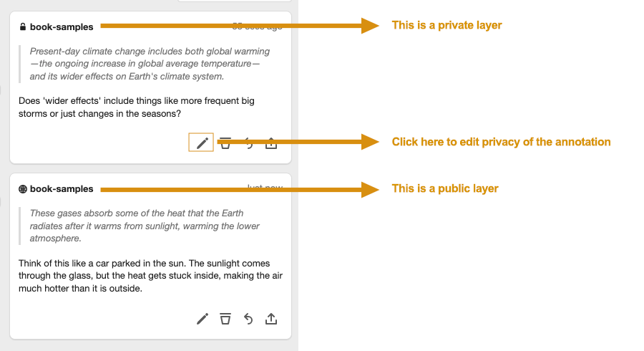
Task: Click the lock icon on the private annotation
Action: [x=23, y=27]
